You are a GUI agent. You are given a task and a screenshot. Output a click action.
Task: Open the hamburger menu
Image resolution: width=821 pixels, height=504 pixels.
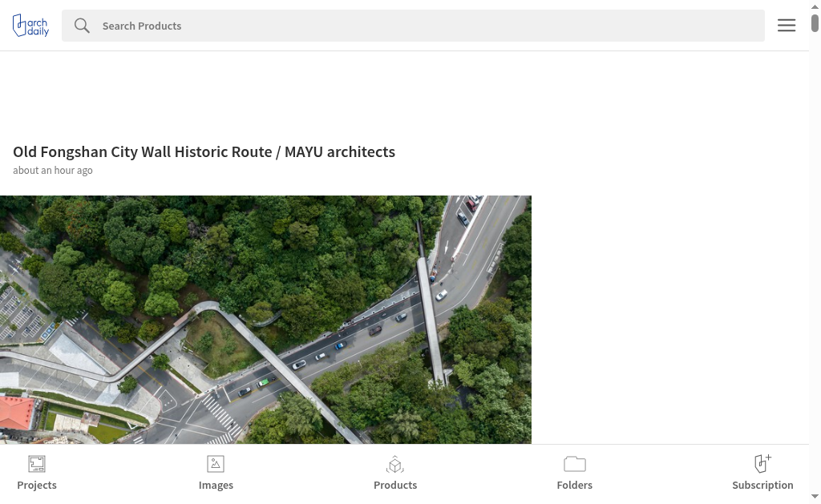(x=786, y=25)
